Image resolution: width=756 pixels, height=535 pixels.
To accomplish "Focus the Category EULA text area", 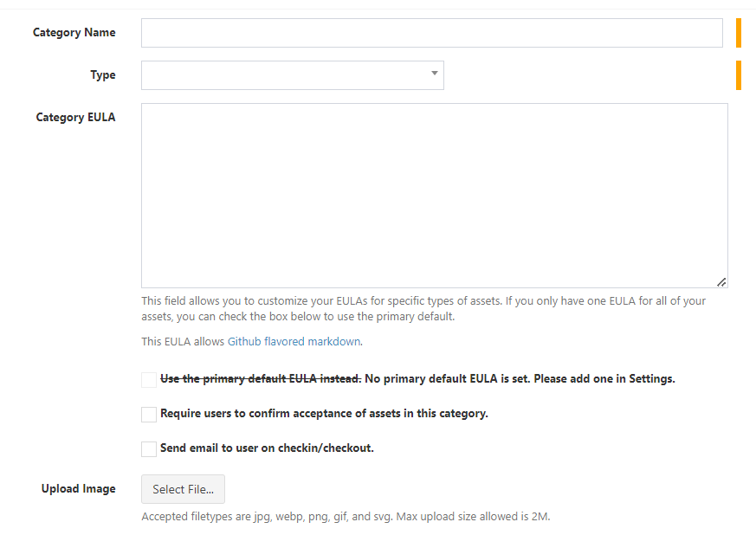I will tap(433, 195).
